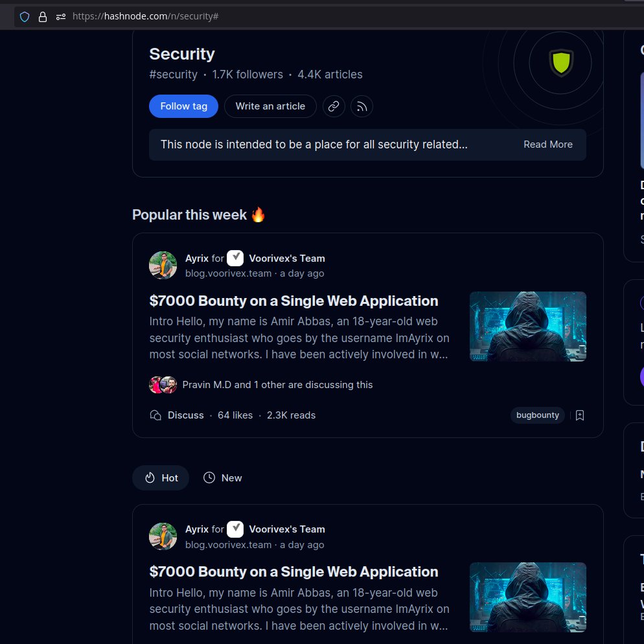
Task: Click the Security tag heading
Action: coord(182,54)
